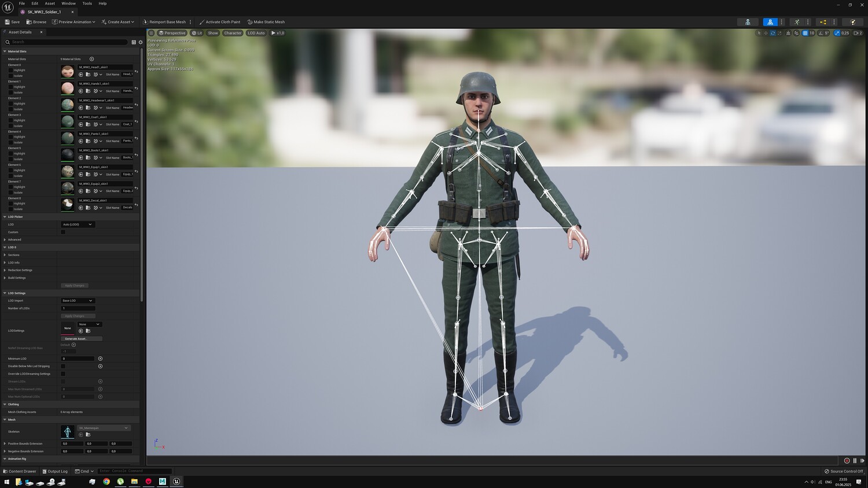This screenshot has width=868, height=488.
Task: Open the LODSettings None asset dropdown
Action: tap(90, 324)
